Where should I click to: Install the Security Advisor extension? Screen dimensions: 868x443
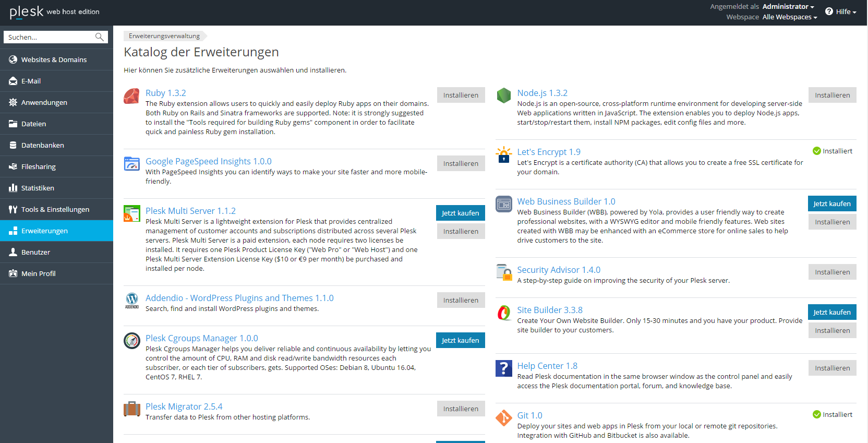[x=833, y=272]
